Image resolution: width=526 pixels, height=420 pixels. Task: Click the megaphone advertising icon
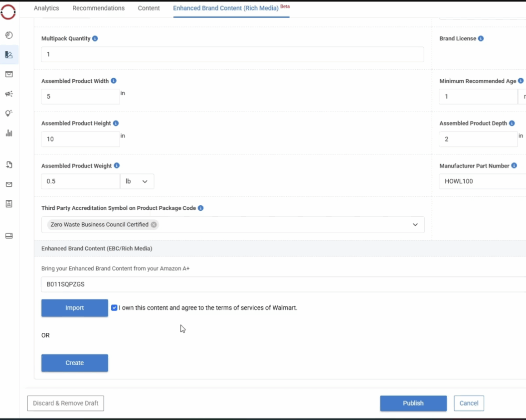coord(8,94)
